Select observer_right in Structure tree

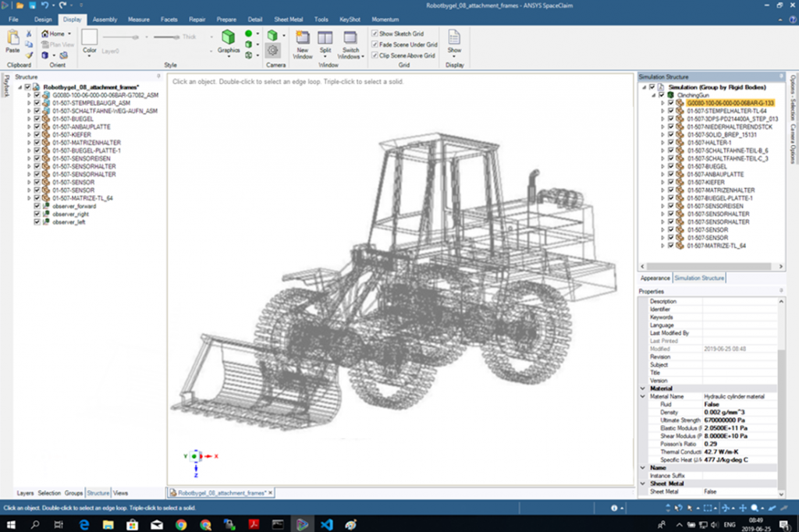[x=70, y=214]
